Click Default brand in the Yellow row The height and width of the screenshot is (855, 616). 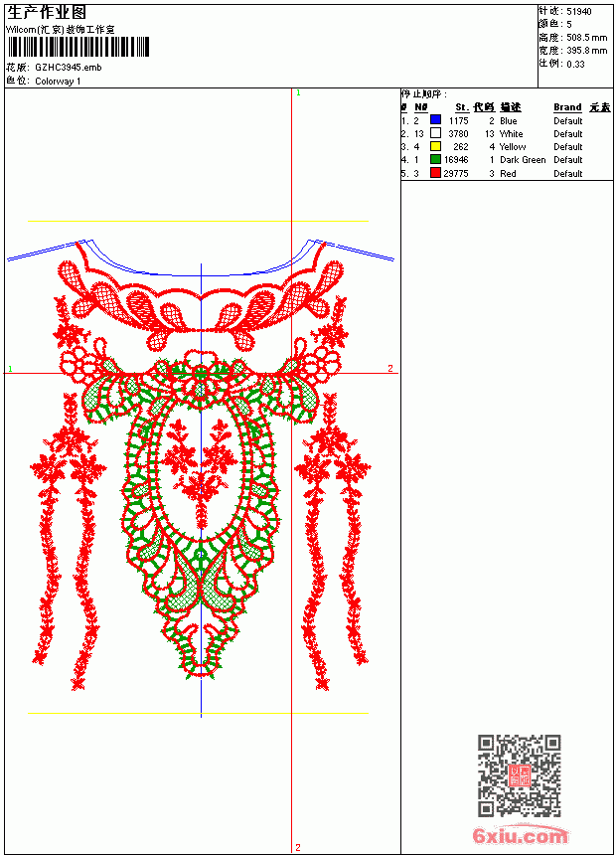click(x=568, y=147)
